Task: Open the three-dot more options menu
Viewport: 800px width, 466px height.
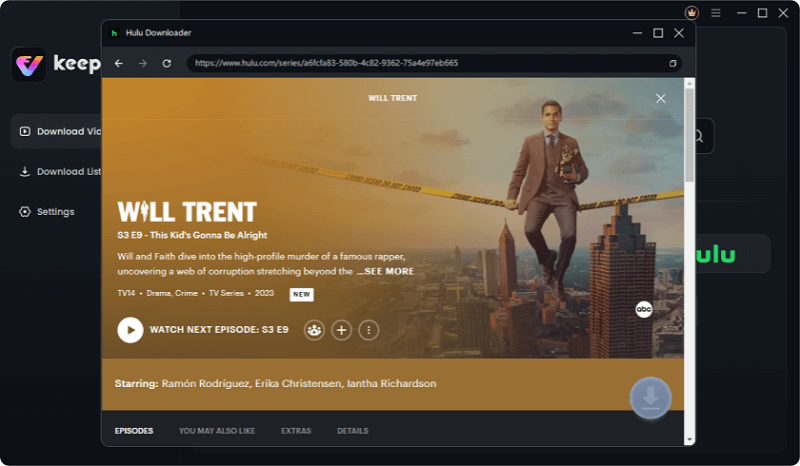Action: [368, 330]
